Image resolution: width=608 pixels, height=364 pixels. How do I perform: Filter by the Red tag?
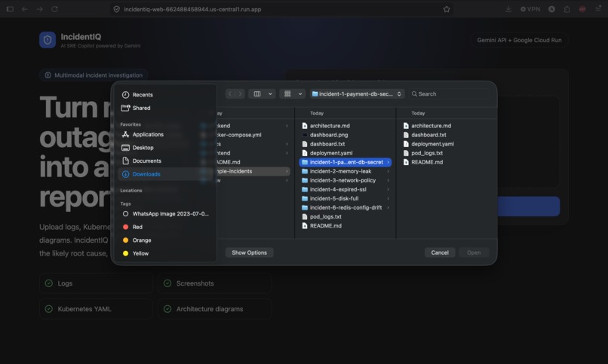(x=133, y=227)
